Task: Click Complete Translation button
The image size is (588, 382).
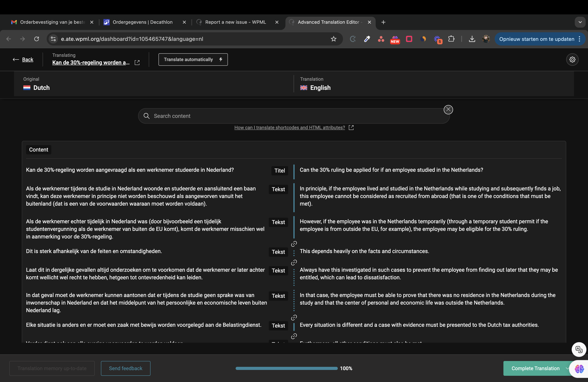Action: (535, 368)
